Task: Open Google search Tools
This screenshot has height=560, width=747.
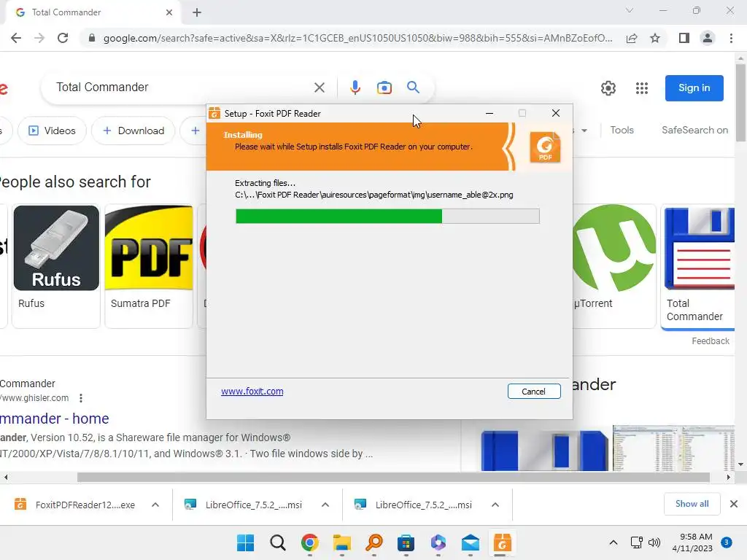Action: pos(622,130)
